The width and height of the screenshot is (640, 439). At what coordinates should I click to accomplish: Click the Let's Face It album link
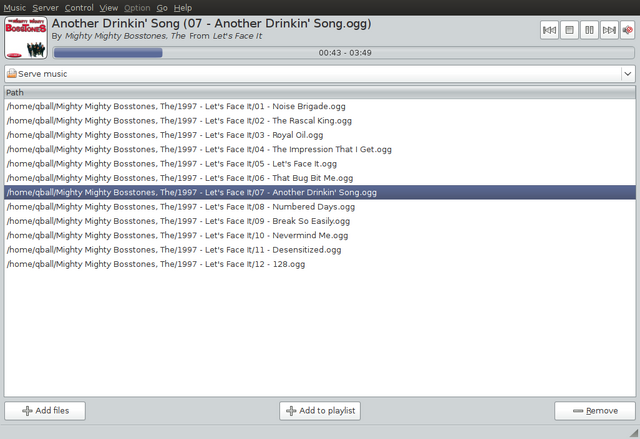[x=237, y=36]
